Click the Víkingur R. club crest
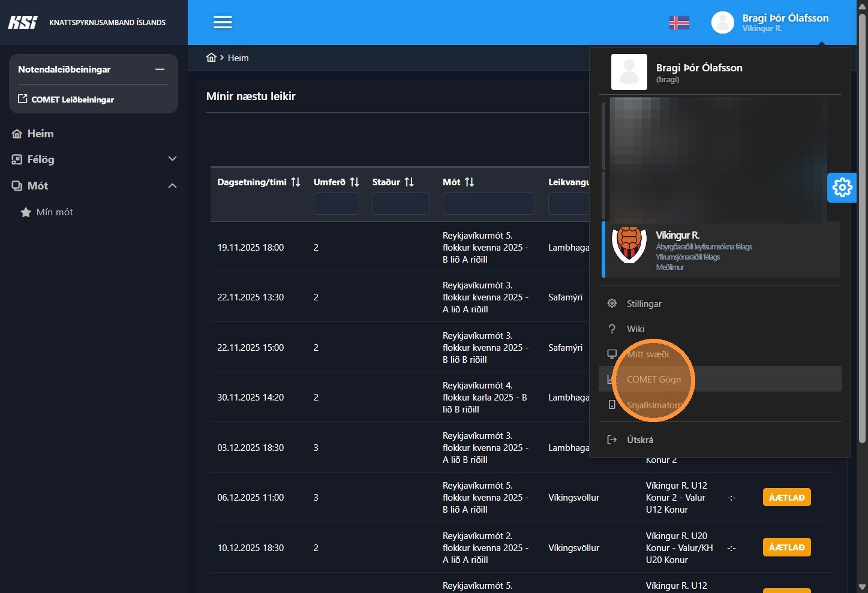This screenshot has height=593, width=868. click(x=629, y=245)
